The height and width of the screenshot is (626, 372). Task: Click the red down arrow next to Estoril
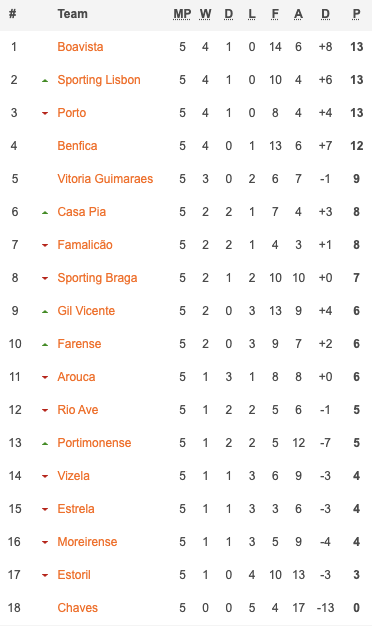[x=45, y=576]
